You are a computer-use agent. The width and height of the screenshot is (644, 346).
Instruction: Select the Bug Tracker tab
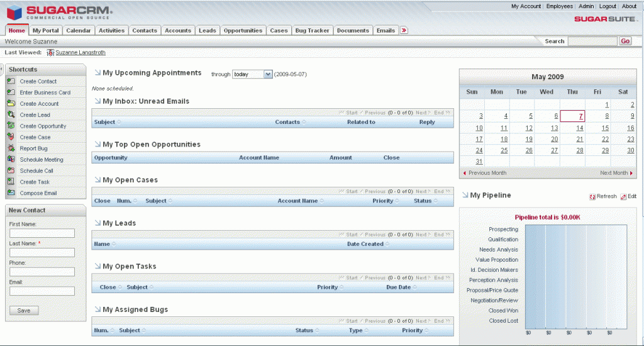[312, 30]
